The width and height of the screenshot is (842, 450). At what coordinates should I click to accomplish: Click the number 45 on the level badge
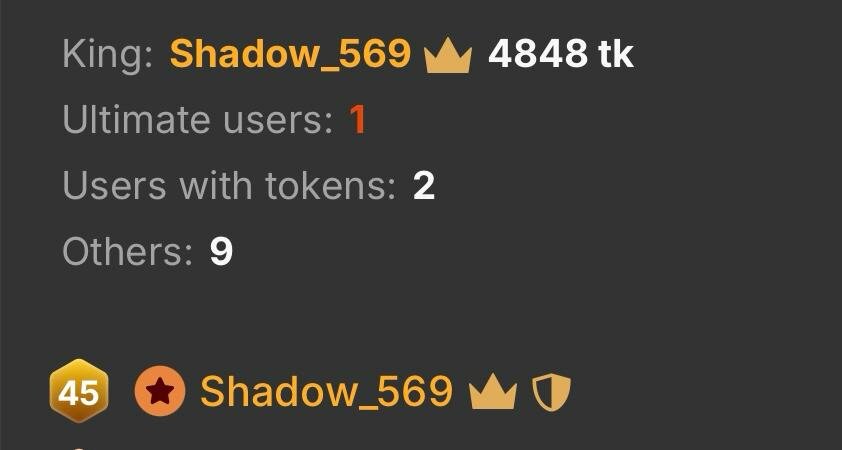coord(79,393)
